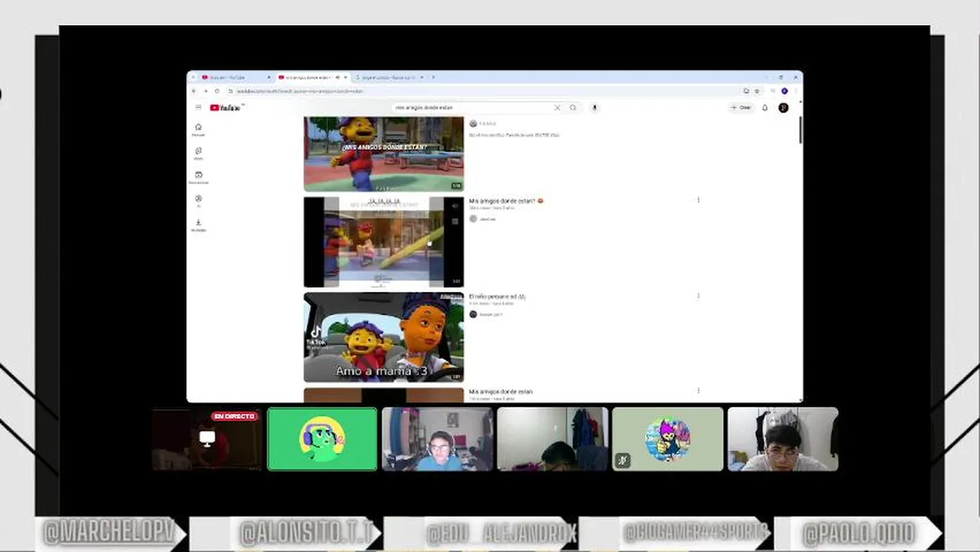Open '¿Mis amigos donde están?' playground thumbnail
The height and width of the screenshot is (552, 980).
[383, 153]
